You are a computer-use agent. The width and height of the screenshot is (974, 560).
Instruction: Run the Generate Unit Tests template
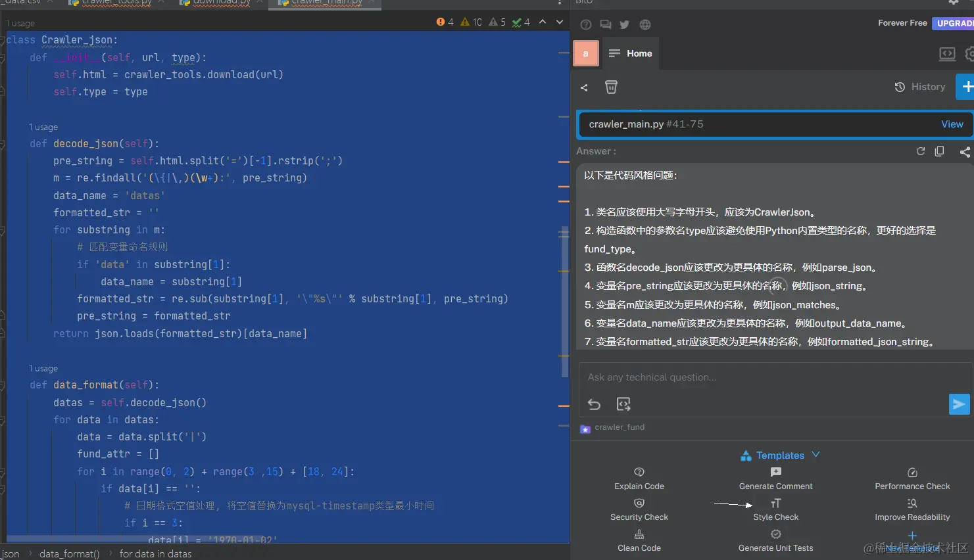776,540
